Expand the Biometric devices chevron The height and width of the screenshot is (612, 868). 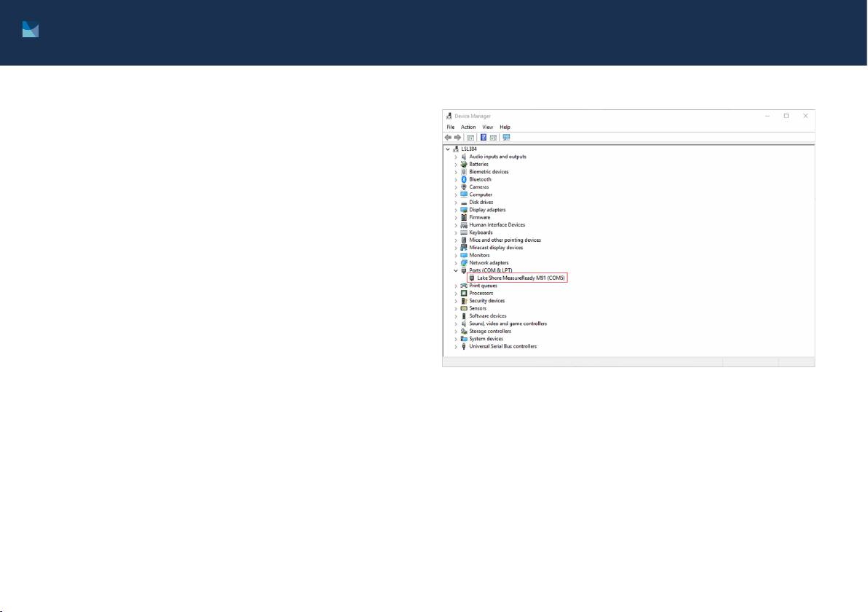456,172
